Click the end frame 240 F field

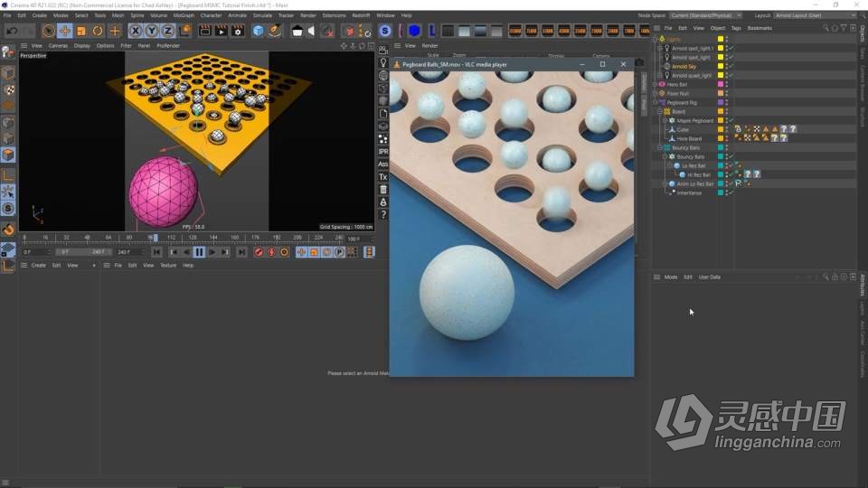[x=129, y=252]
